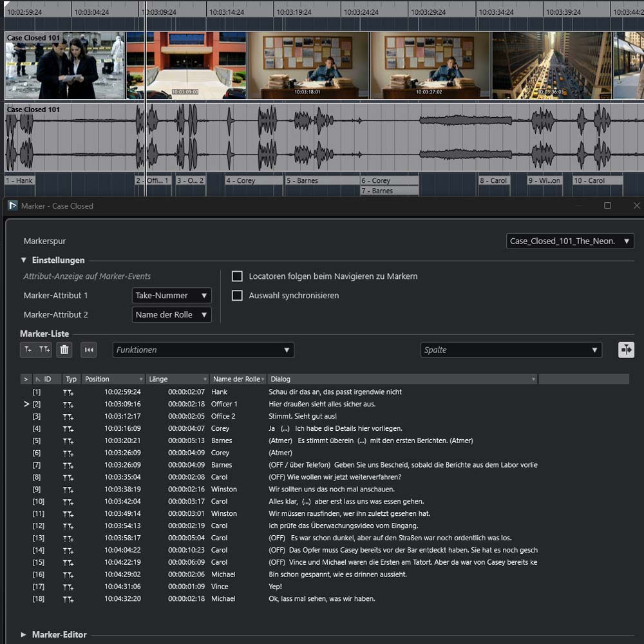Click the add position marker icon

point(28,350)
